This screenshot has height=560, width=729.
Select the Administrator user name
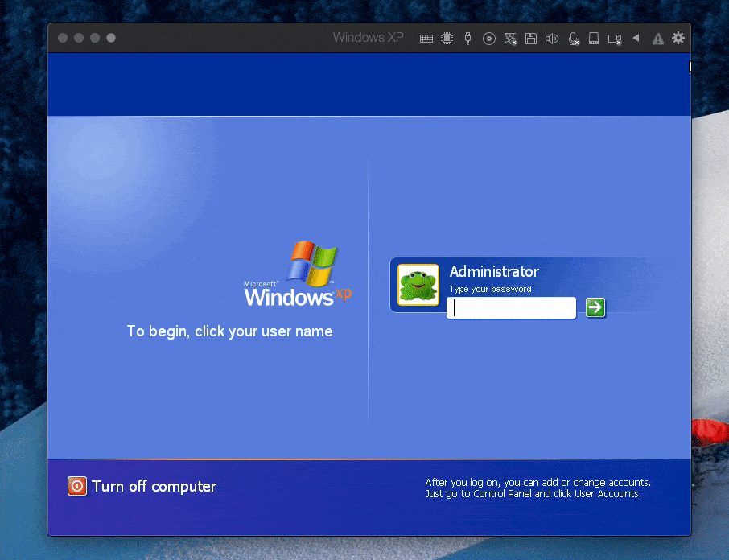(494, 271)
